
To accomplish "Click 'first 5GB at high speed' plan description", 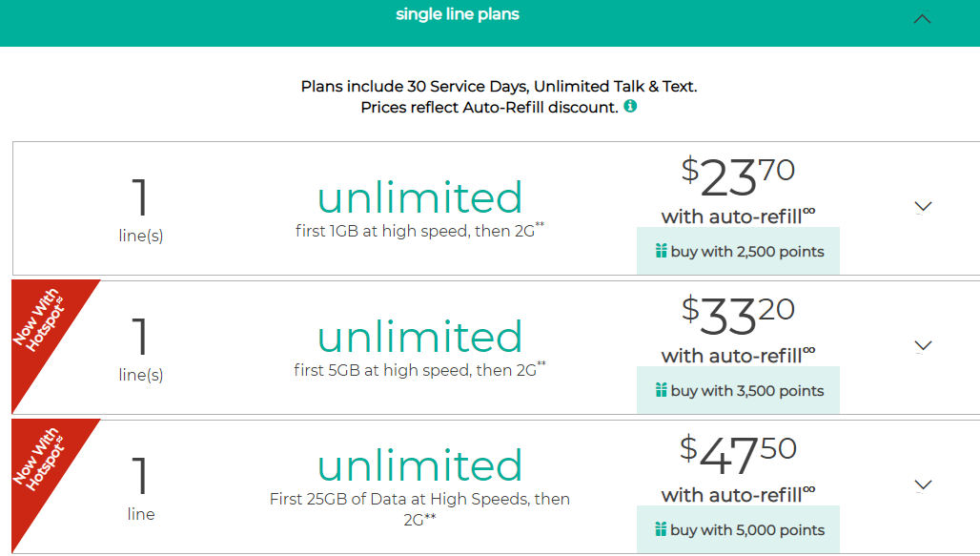I will tap(419, 369).
